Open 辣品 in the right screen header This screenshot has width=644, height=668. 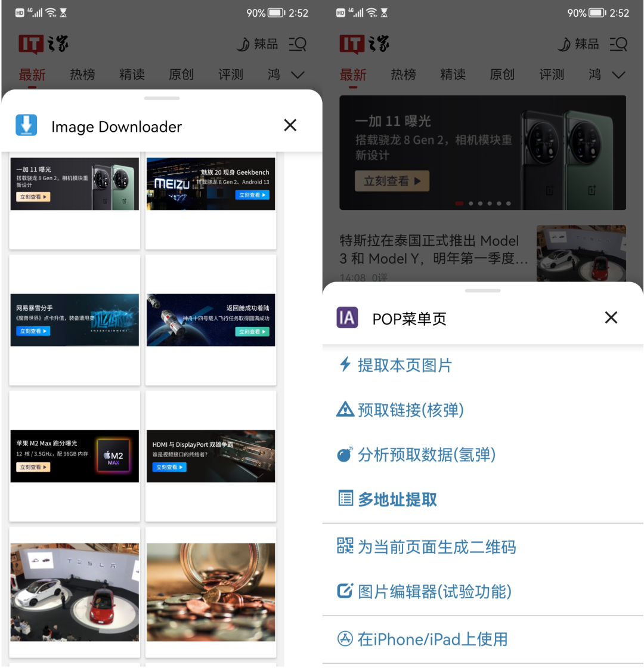[578, 44]
